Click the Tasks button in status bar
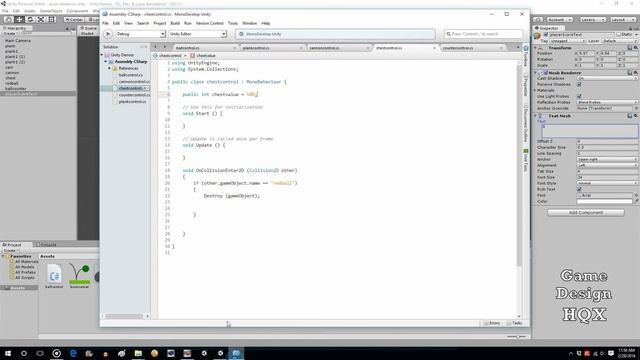This screenshot has width=640, height=360. tap(514, 323)
